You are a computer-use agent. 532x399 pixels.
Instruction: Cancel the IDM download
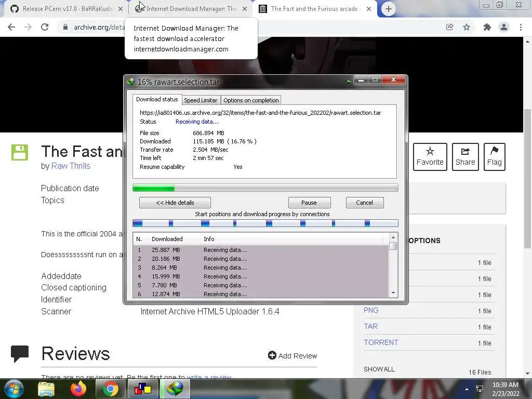pyautogui.click(x=364, y=203)
